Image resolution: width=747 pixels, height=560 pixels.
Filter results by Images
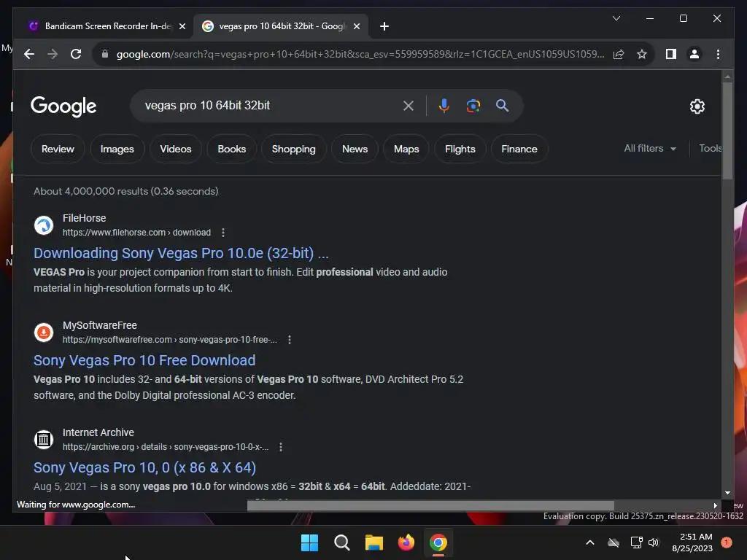[117, 149]
